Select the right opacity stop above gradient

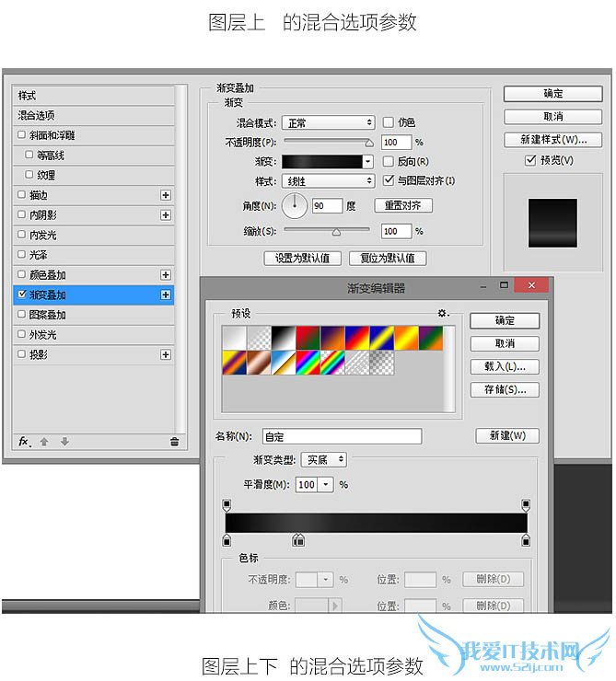click(x=526, y=505)
